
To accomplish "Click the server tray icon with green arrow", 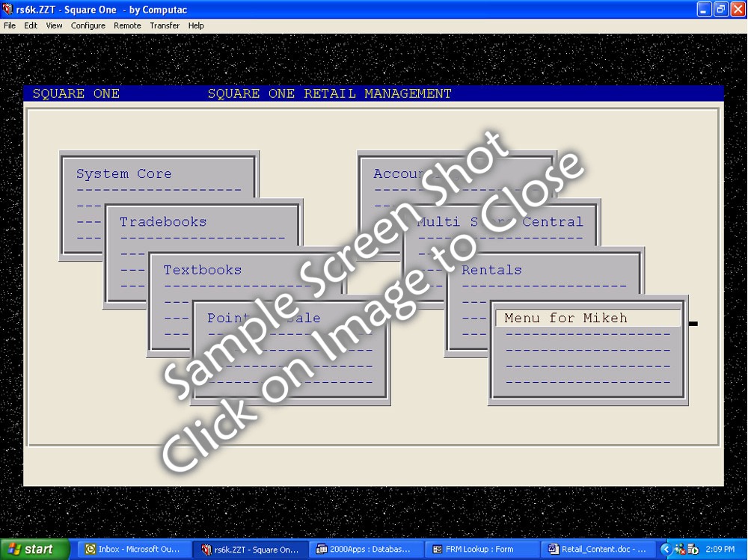I will pos(693,550).
